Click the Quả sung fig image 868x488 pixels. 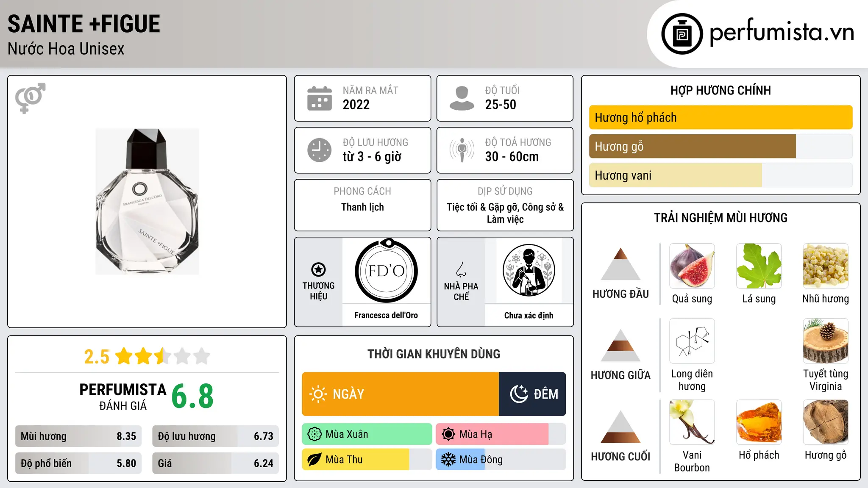[692, 266]
